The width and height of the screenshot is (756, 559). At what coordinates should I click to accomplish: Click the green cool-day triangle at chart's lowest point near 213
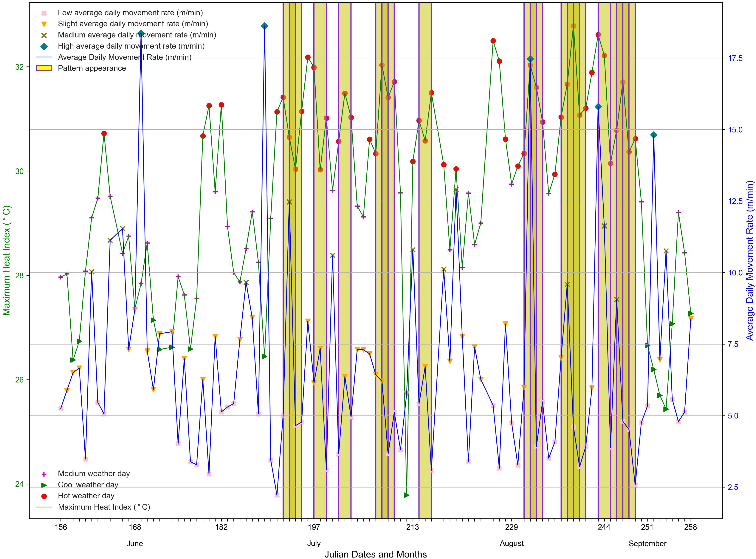[x=407, y=495]
